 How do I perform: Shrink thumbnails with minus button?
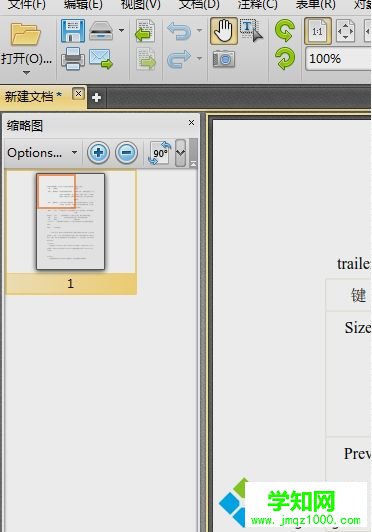coord(126,153)
